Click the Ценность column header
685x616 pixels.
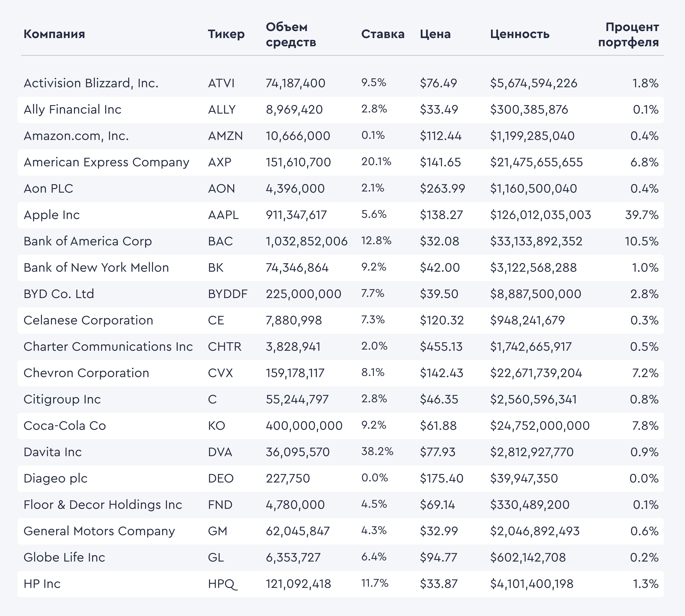pyautogui.click(x=520, y=34)
